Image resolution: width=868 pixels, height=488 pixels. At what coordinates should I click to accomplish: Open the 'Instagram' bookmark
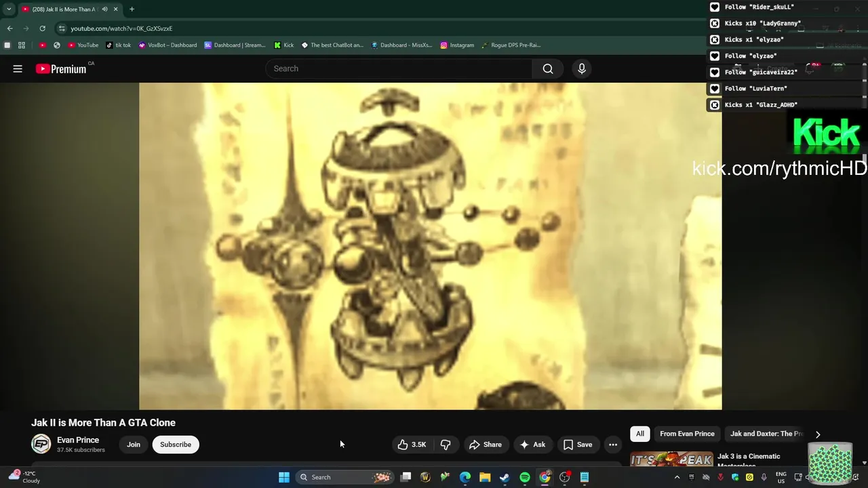pos(457,45)
